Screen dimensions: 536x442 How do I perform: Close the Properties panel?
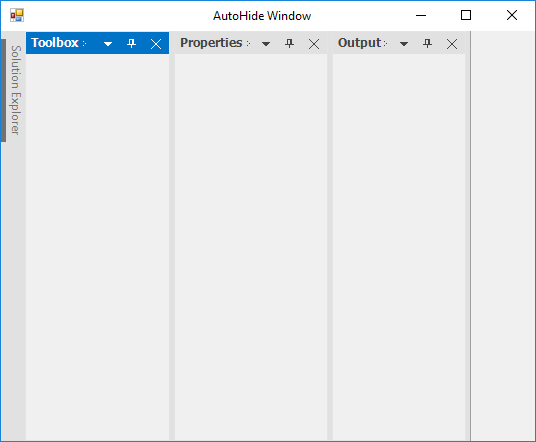pos(314,44)
